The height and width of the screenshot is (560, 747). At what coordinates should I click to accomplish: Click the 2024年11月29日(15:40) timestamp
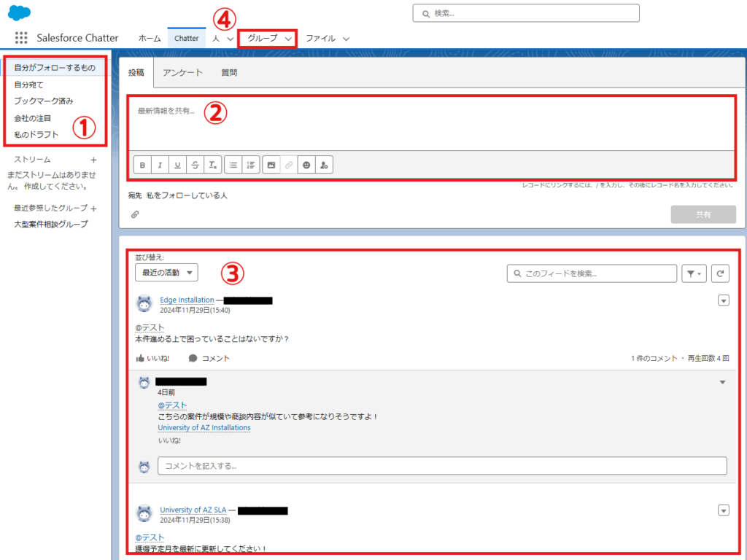pyautogui.click(x=195, y=311)
